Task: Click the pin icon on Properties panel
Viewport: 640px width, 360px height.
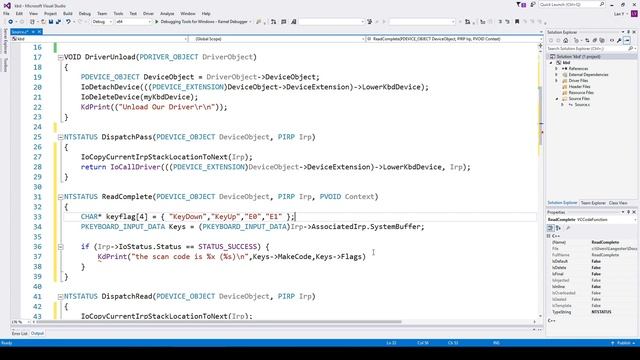Action: point(629,212)
